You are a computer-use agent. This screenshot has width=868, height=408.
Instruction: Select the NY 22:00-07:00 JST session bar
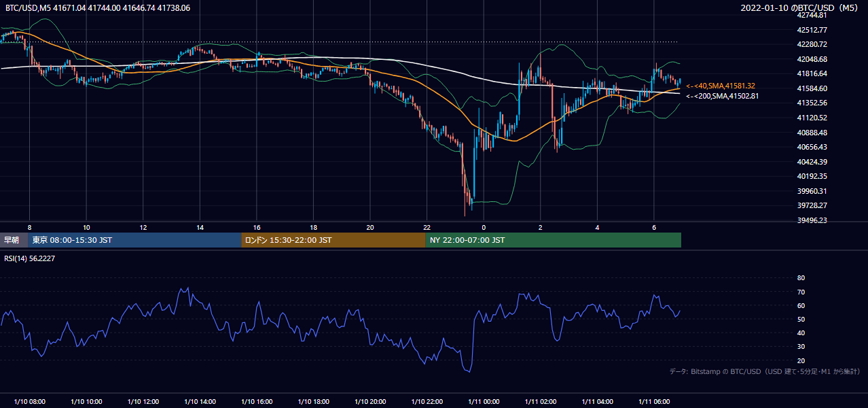tap(554, 240)
